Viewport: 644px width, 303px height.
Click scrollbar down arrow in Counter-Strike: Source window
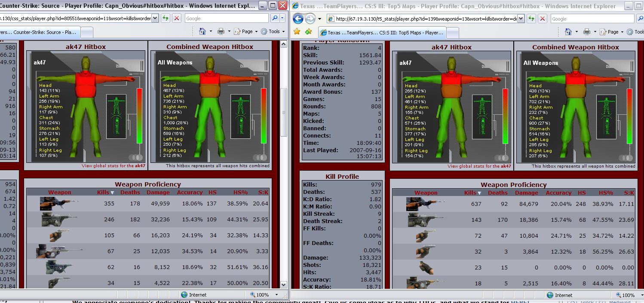[x=283, y=285]
